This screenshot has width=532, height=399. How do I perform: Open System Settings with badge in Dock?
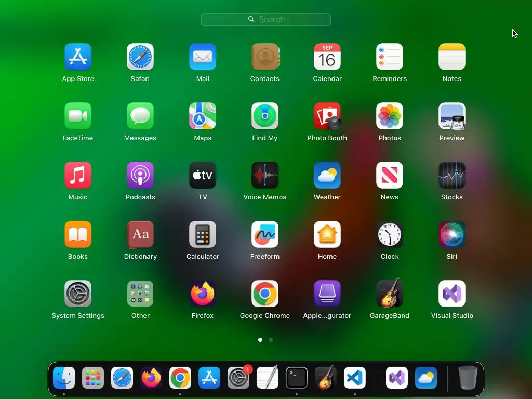pos(238,378)
